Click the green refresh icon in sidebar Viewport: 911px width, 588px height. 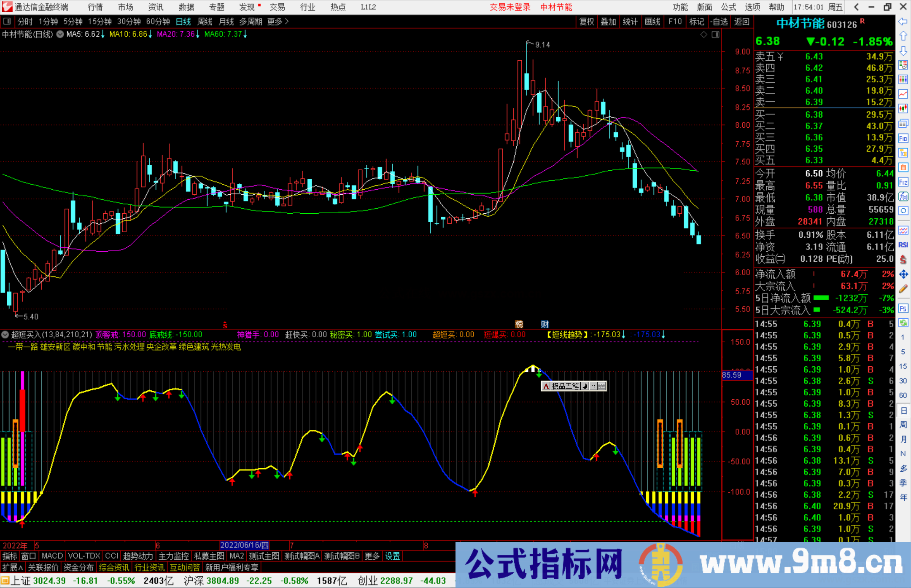click(x=903, y=323)
